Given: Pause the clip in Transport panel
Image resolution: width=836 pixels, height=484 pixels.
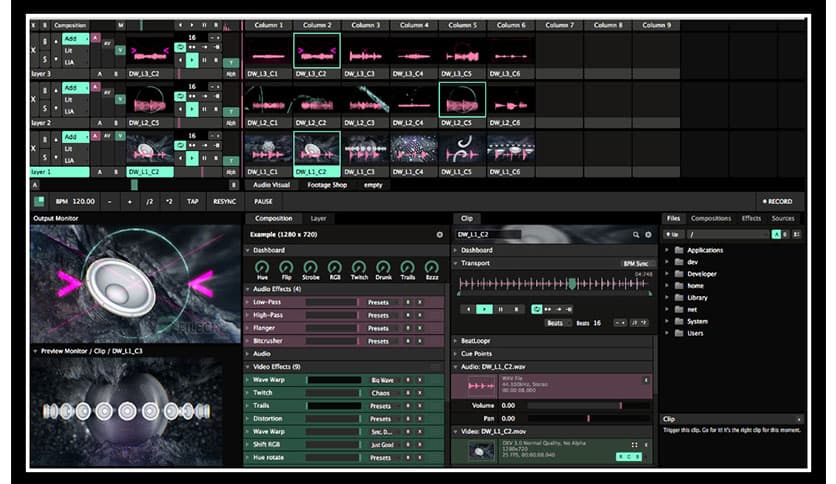Looking at the screenshot, I should click(x=500, y=309).
